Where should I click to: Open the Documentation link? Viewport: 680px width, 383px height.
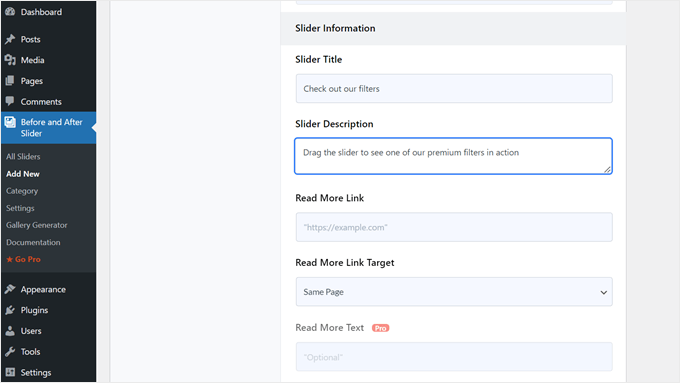click(33, 242)
